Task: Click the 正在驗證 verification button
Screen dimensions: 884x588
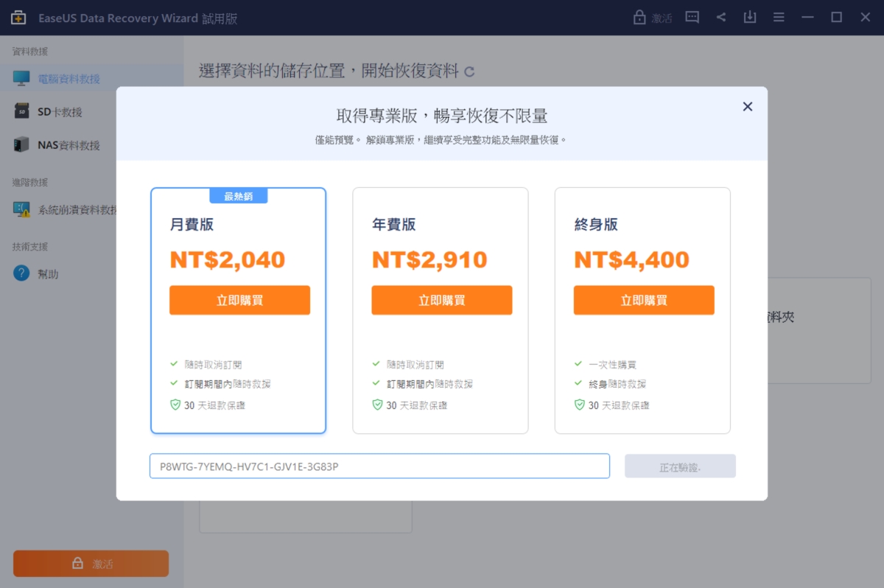Action: [x=680, y=466]
